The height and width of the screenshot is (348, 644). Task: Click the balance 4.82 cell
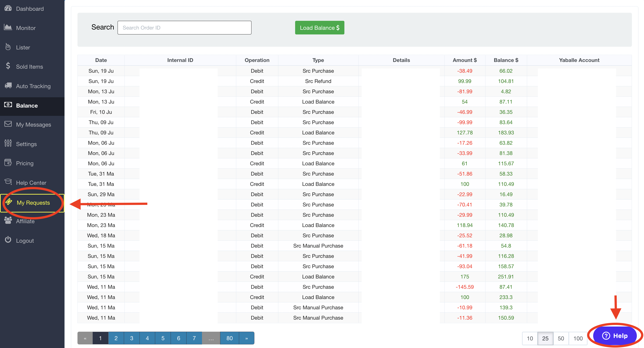[x=506, y=91]
